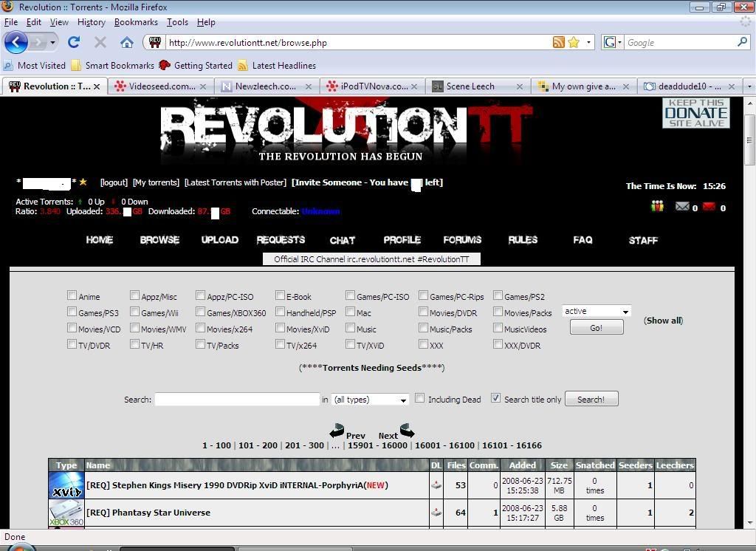Click the Go! filter button

(x=597, y=328)
